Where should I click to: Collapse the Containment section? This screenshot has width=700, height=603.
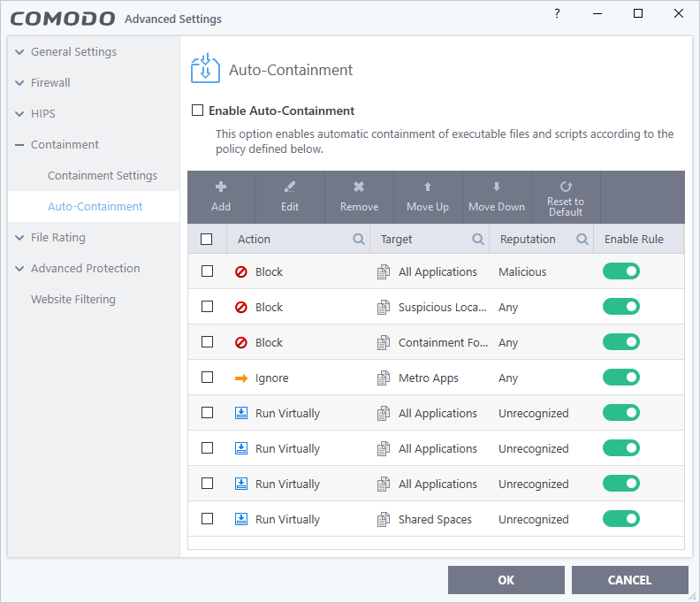click(x=19, y=145)
